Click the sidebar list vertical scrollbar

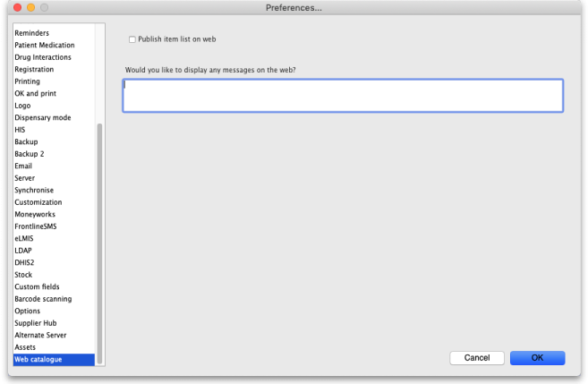(99, 242)
